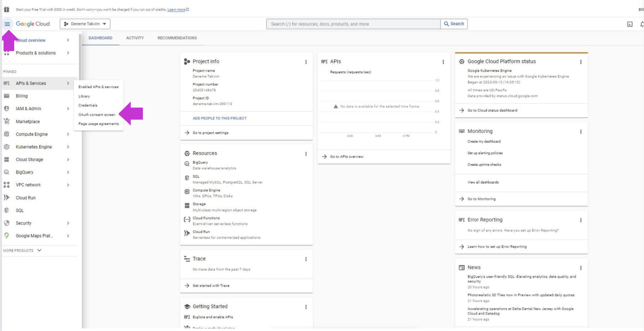Select Page usage agreements submenu item
Screen dimensions: 644x331
pos(98,124)
